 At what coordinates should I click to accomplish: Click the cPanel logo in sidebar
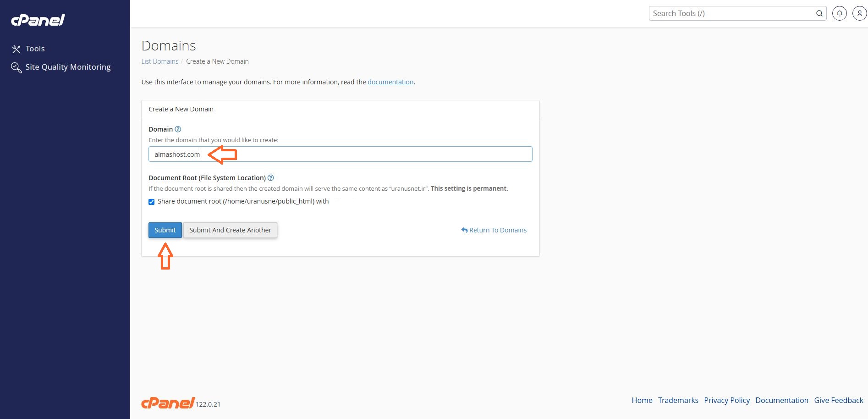tap(38, 20)
